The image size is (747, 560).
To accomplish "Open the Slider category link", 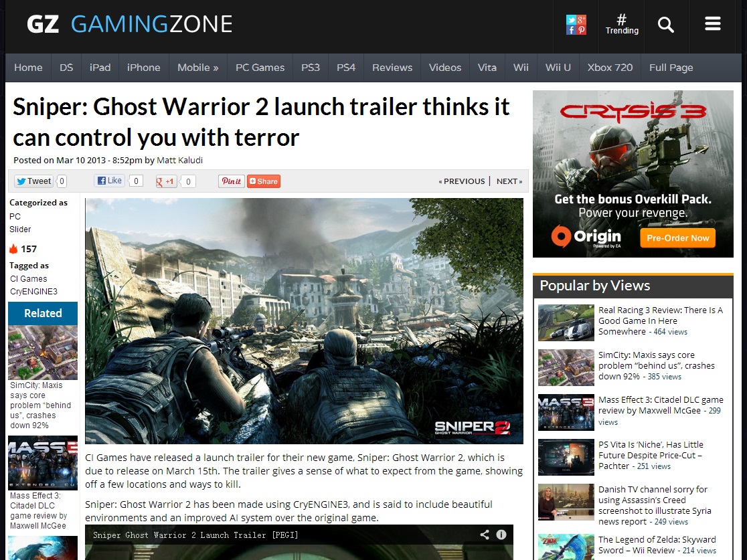I will 20,229.
